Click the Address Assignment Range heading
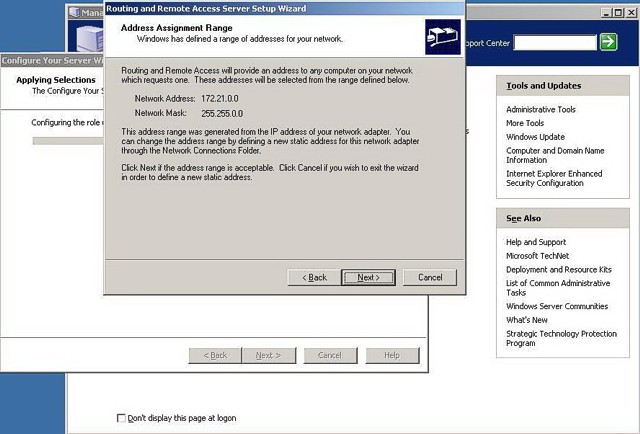640x434 pixels. point(176,28)
